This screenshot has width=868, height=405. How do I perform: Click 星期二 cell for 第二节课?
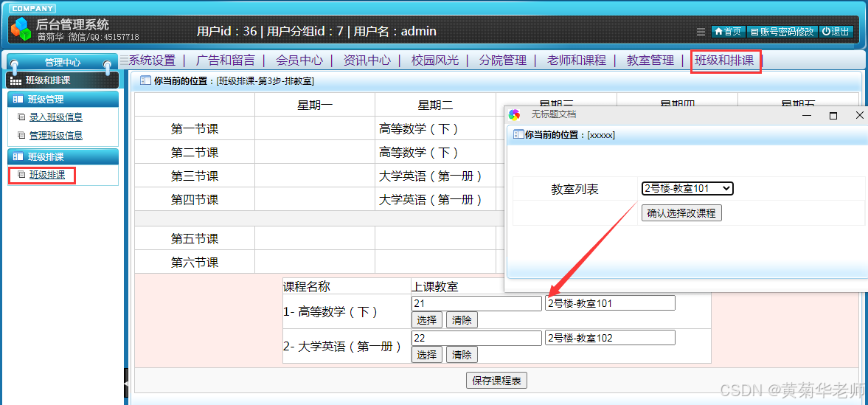[x=435, y=152]
